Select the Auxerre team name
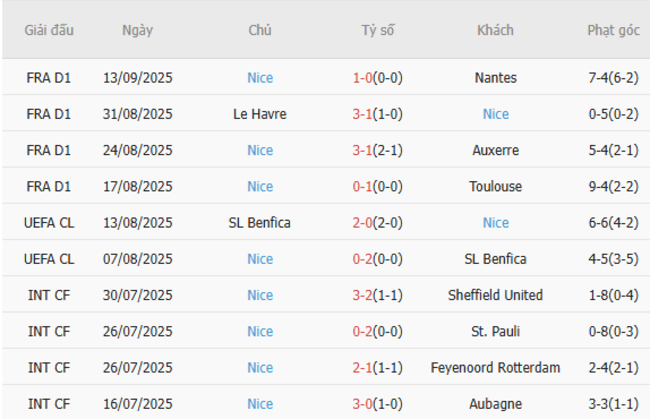Image resolution: width=650 pixels, height=419 pixels. tap(495, 150)
